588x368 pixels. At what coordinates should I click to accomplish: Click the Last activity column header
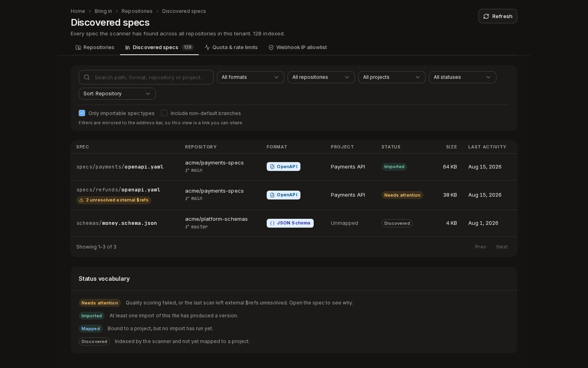pos(487,147)
